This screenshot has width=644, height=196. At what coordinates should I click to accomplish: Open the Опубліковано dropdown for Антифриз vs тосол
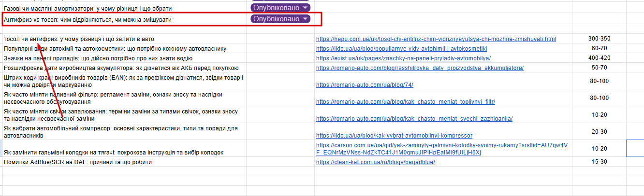pos(280,19)
